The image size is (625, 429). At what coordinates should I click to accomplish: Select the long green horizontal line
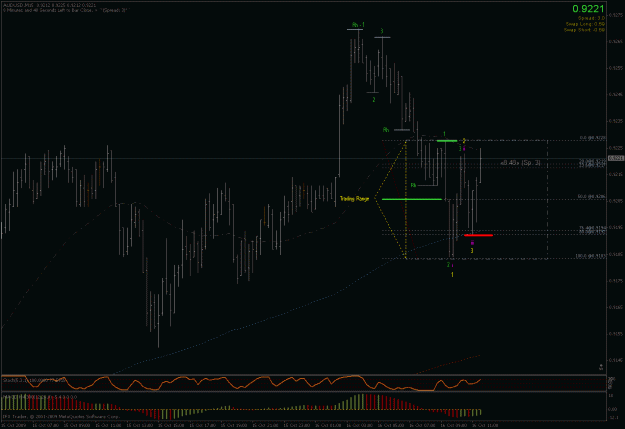412,199
